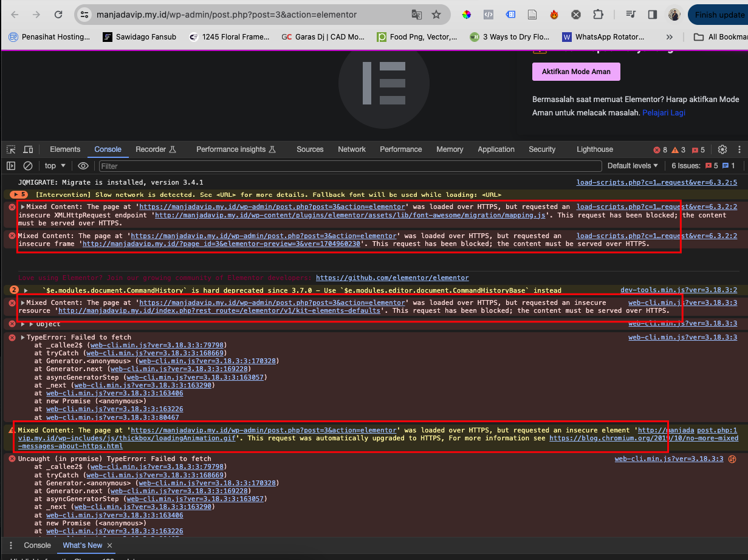The width and height of the screenshot is (748, 560).
Task: Clear the console with the clear icon
Action: [28, 166]
